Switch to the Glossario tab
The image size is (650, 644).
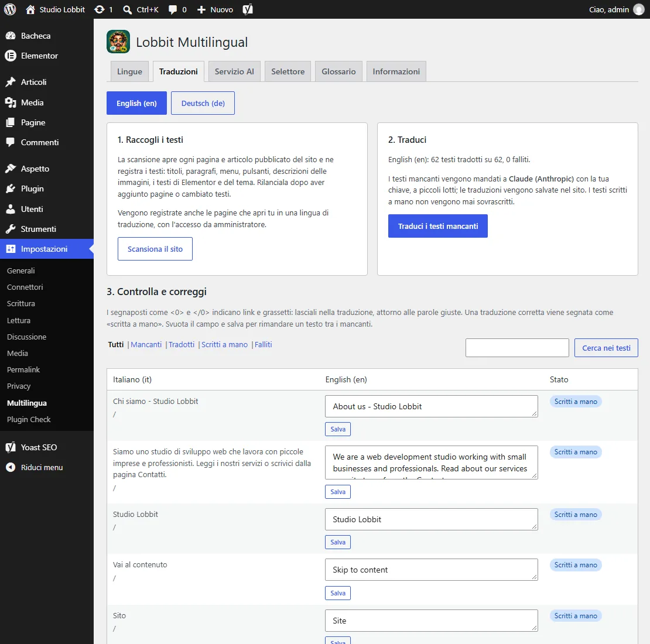[338, 71]
